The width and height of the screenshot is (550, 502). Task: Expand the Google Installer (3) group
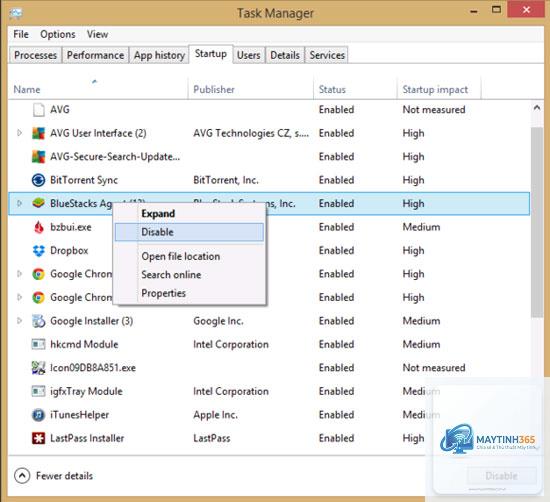[20, 321]
